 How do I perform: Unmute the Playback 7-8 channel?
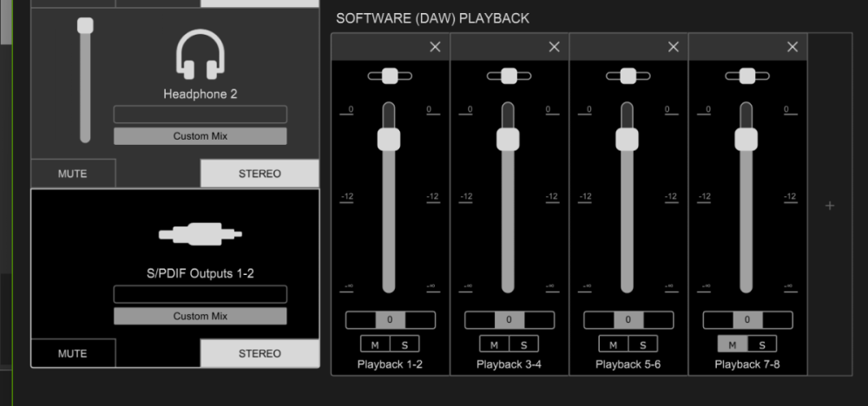tap(733, 344)
